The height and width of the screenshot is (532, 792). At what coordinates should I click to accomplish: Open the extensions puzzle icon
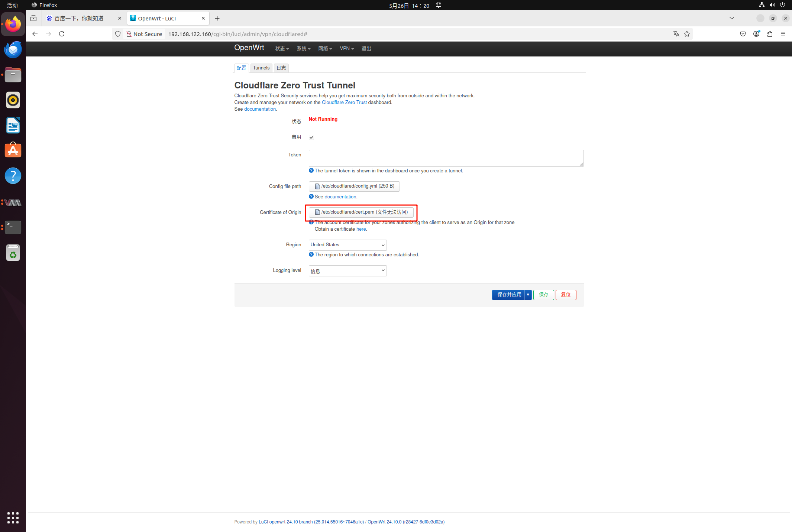point(770,34)
